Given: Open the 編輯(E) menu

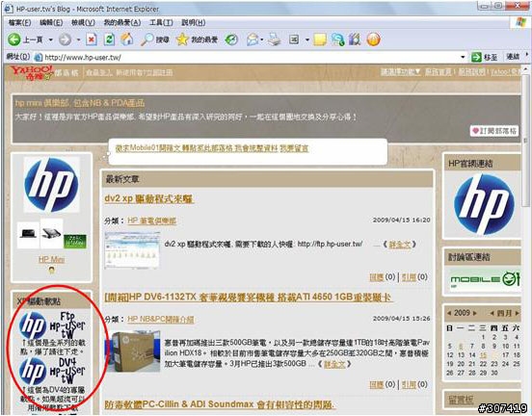Looking at the screenshot, I should coord(51,23).
